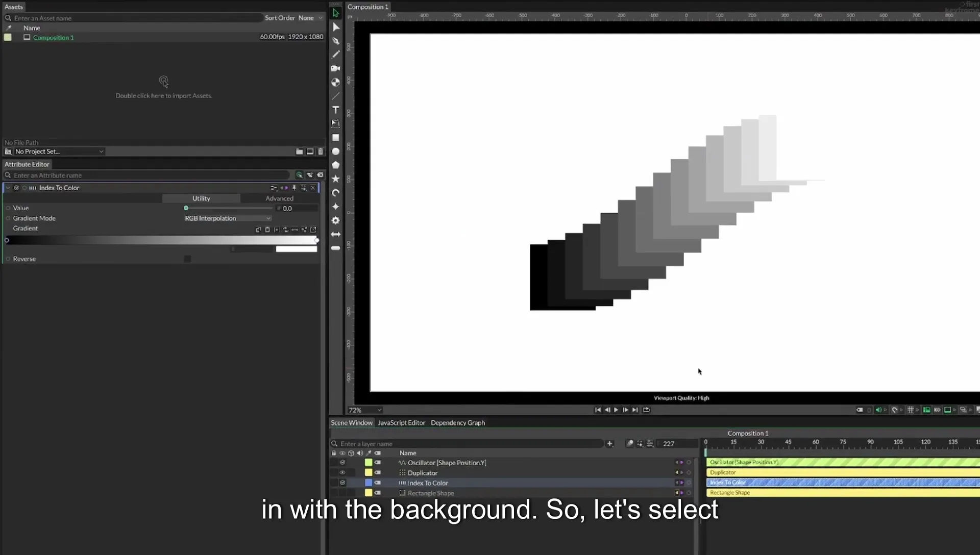Jump to the first frame
The height and width of the screenshot is (555, 980).
(x=598, y=410)
